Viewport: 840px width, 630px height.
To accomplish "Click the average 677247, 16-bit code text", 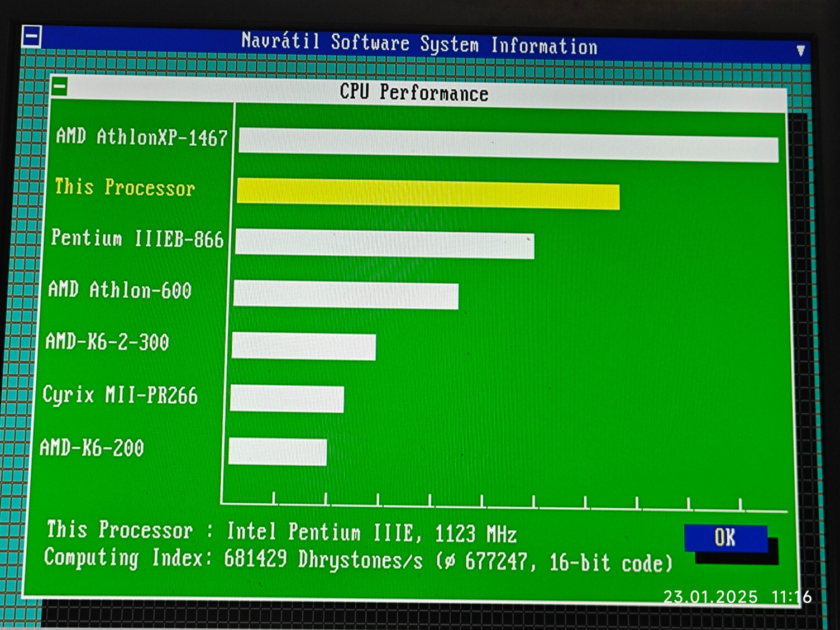I will [x=555, y=561].
